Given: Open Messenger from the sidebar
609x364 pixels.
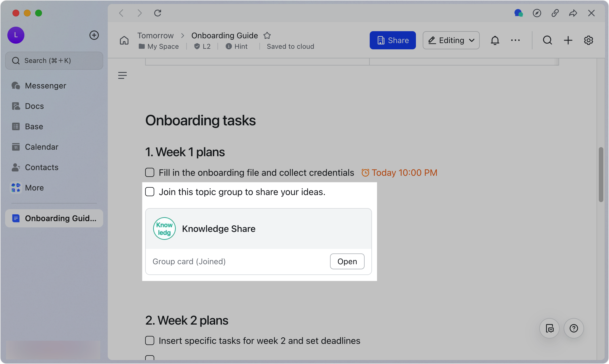Looking at the screenshot, I should (45, 85).
